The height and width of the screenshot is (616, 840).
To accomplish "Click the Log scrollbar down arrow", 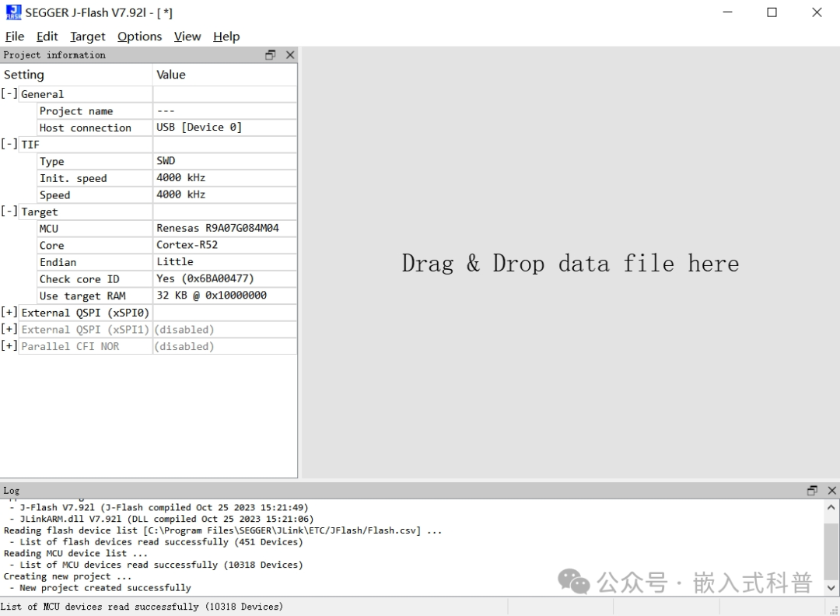I will 831,587.
